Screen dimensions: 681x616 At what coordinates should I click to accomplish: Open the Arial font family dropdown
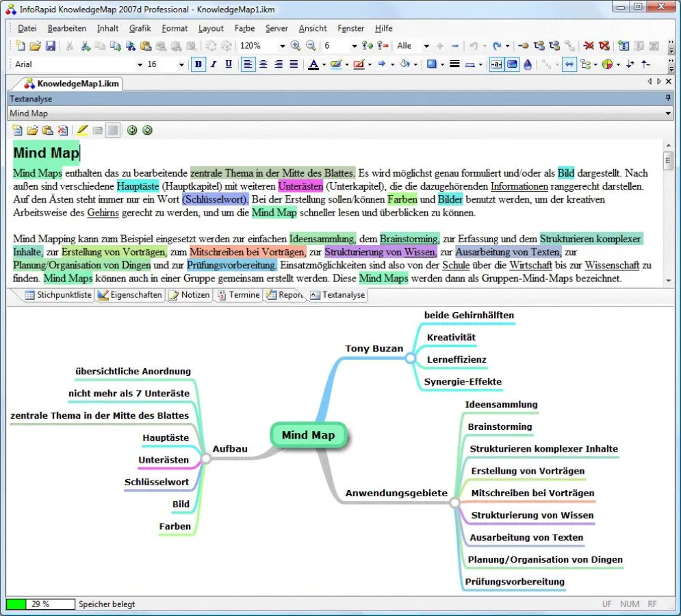tap(140, 64)
